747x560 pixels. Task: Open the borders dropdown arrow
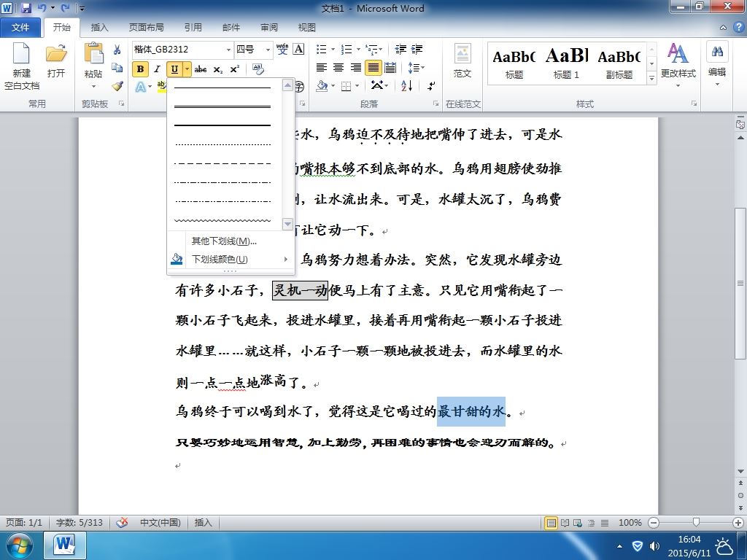click(357, 86)
